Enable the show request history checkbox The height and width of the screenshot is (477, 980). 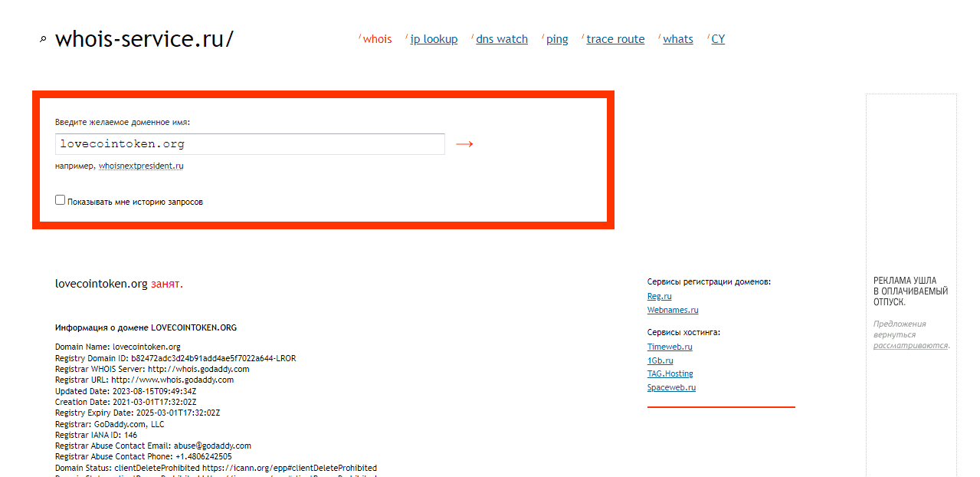pyautogui.click(x=61, y=200)
